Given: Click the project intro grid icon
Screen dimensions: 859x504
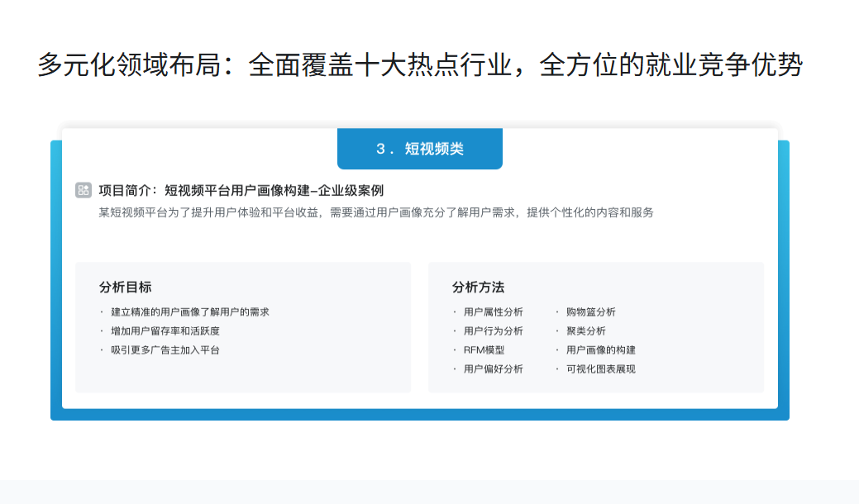Looking at the screenshot, I should [84, 190].
